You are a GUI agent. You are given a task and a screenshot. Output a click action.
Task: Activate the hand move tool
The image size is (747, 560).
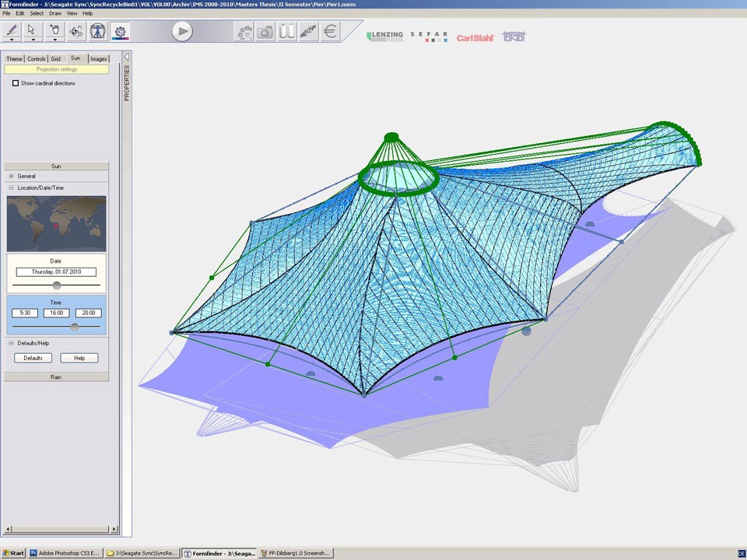point(55,30)
